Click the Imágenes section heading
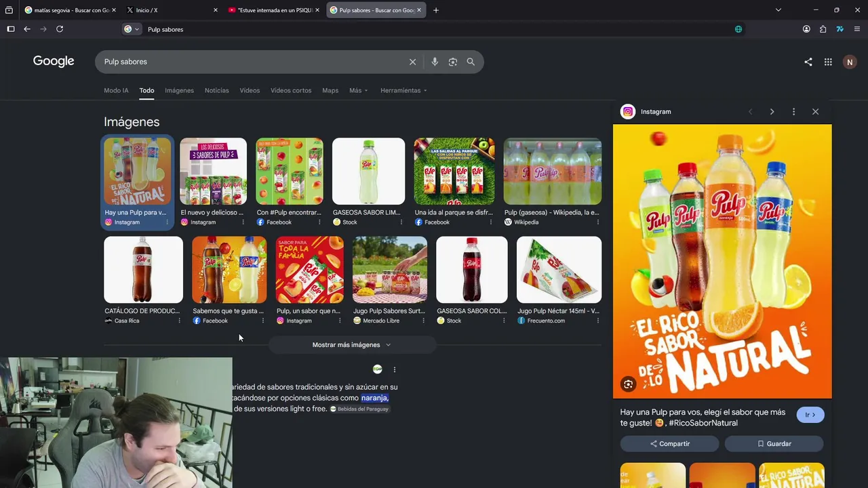 click(x=132, y=122)
